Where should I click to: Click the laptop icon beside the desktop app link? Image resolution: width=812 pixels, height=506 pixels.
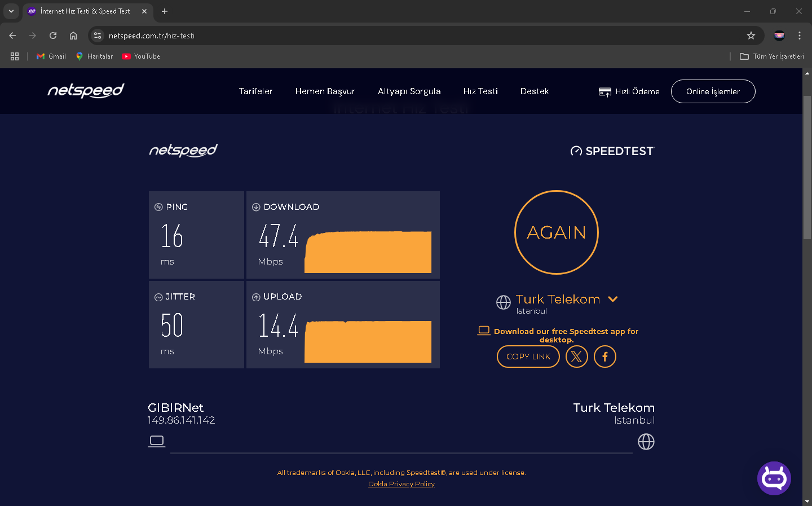pos(484,331)
